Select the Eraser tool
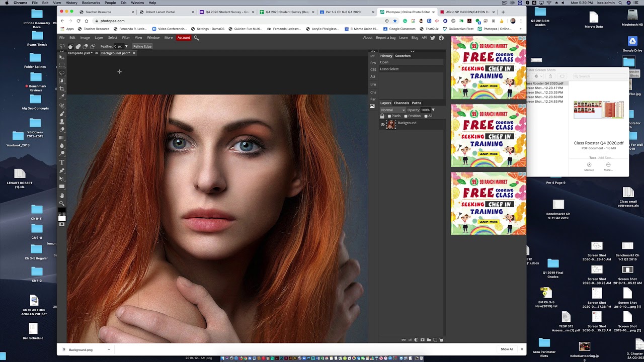644x362 pixels. (62, 130)
